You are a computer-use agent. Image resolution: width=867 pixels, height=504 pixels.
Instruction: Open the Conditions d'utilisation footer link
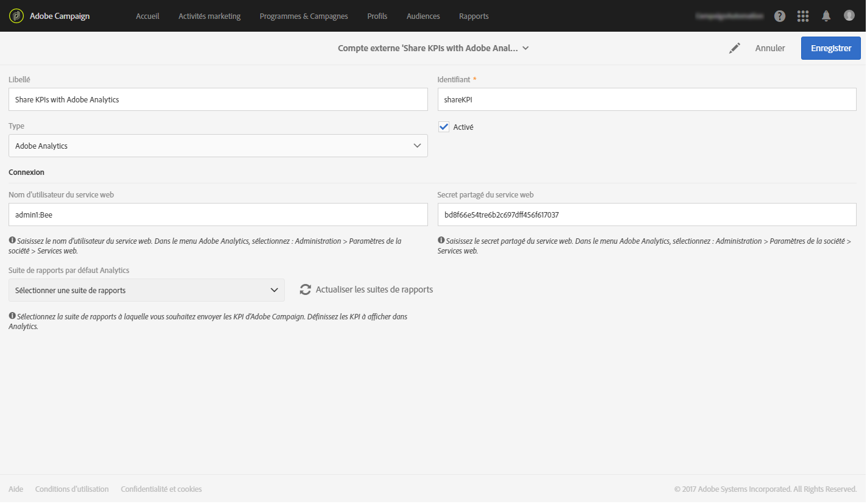pos(72,489)
